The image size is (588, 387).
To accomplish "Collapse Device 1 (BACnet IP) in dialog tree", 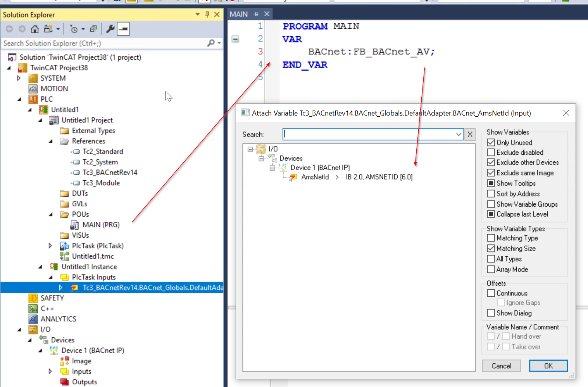I will click(x=272, y=168).
